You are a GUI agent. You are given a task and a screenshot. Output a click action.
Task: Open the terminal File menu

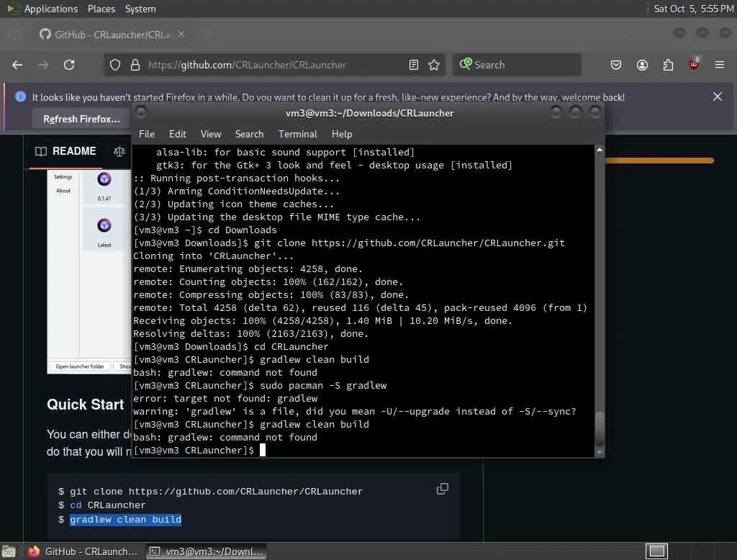147,134
